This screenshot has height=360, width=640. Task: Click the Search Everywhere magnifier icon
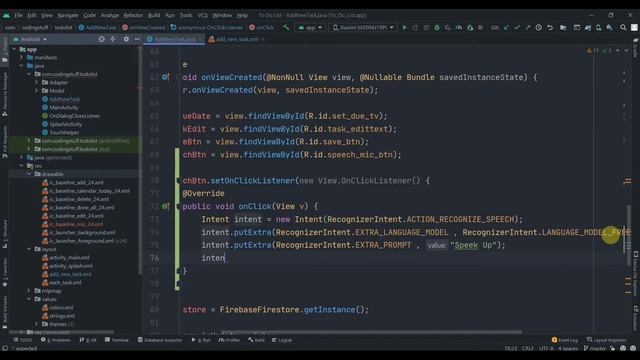pyautogui.click(x=623, y=27)
